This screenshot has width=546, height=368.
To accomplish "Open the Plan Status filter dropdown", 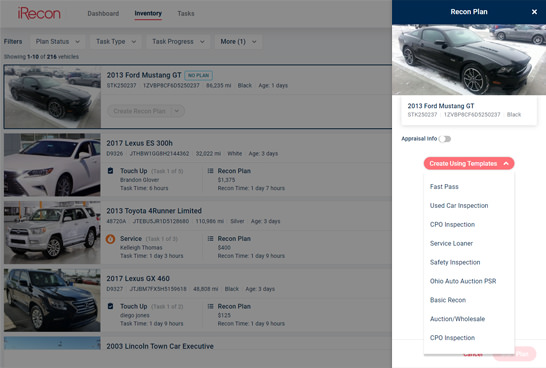I will [57, 42].
